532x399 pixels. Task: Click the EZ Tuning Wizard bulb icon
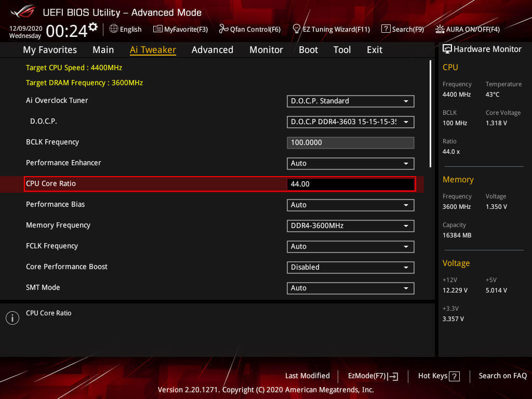(x=296, y=29)
